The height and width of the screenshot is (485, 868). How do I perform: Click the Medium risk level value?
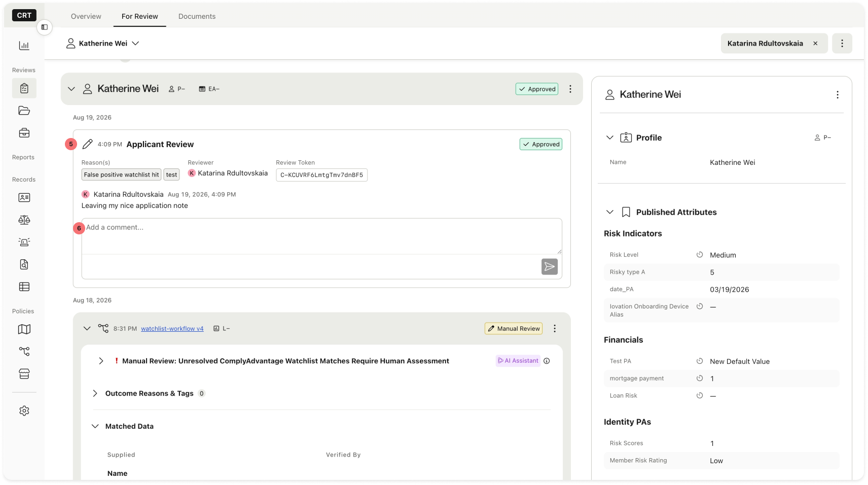[722, 255]
